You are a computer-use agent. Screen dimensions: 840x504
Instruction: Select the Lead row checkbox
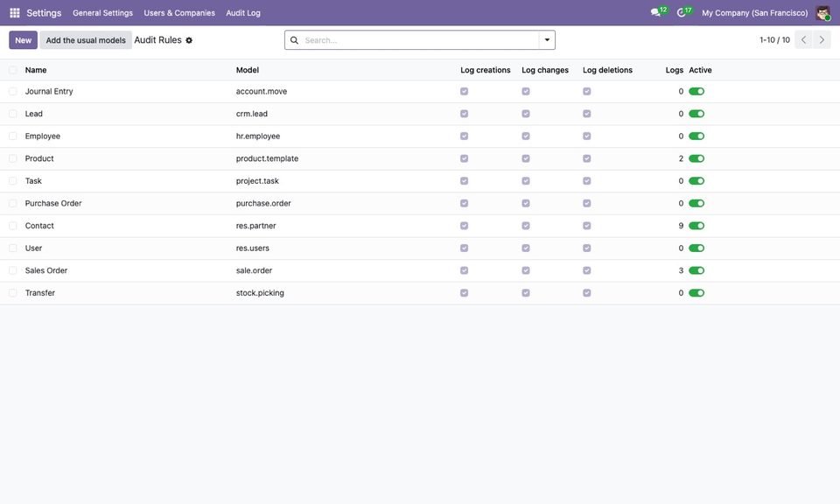(13, 114)
